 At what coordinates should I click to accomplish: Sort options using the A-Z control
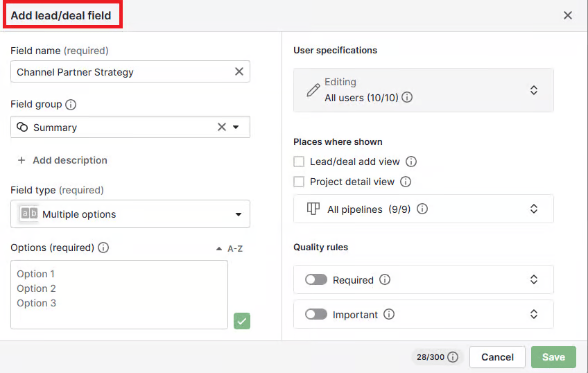click(x=230, y=248)
